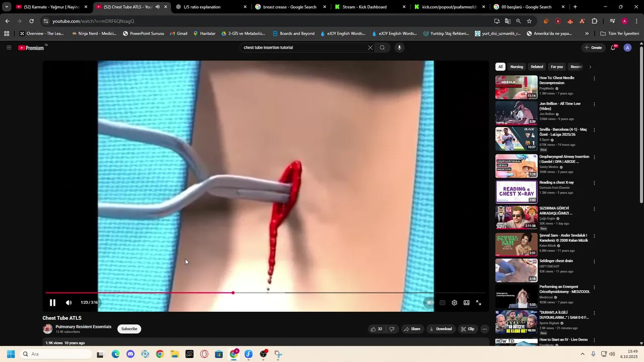Select the Related filter chip
Image resolution: width=644 pixels, height=362 pixels.
pyautogui.click(x=537, y=67)
